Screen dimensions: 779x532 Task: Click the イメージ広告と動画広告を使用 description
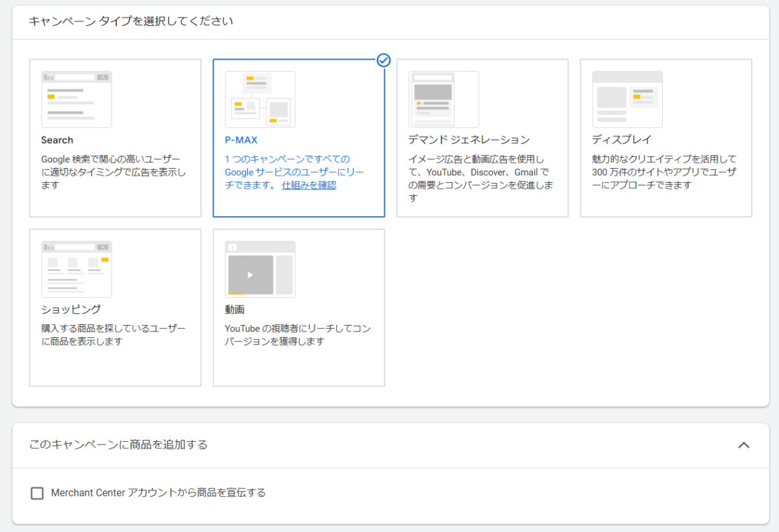click(x=481, y=178)
